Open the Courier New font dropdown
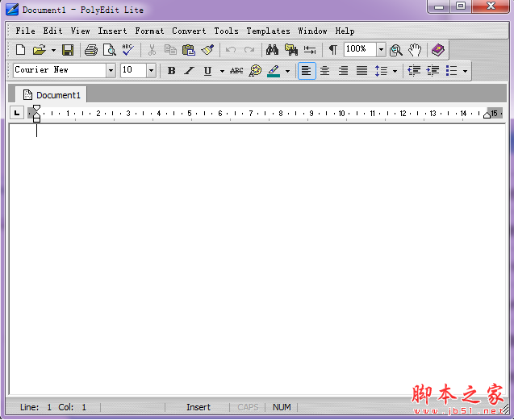Screen dimensions: 514x420 [111, 70]
